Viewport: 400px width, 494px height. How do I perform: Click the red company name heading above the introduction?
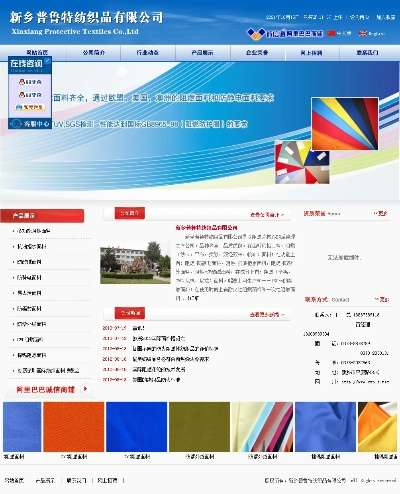pos(206,228)
